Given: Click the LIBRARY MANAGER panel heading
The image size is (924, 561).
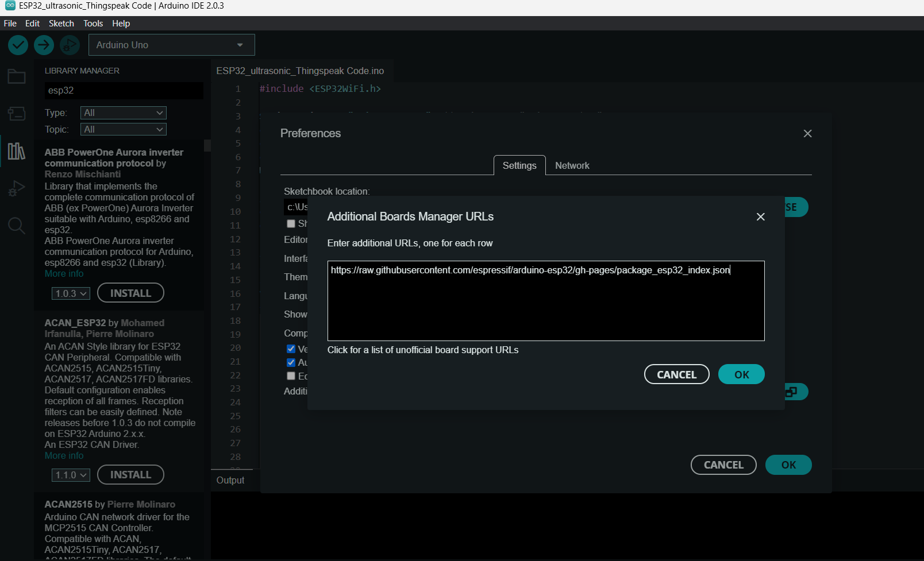Looking at the screenshot, I should point(82,71).
